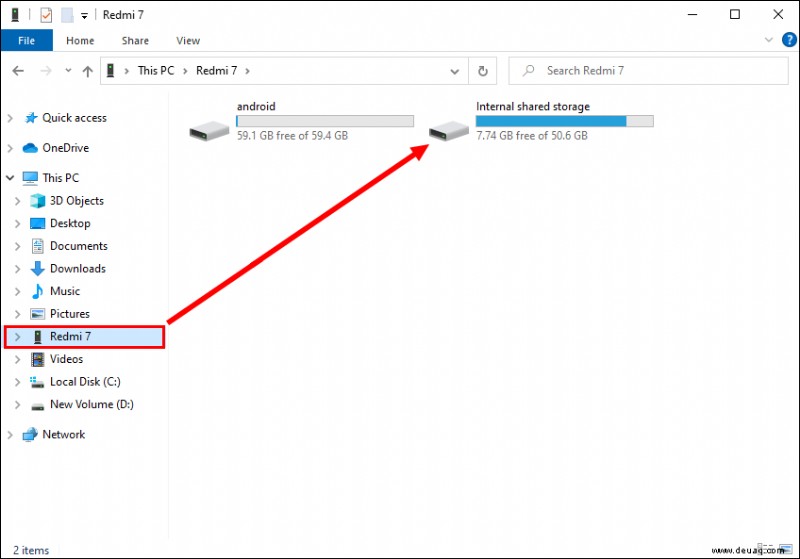
Task: Click the Properties icon in quick access toolbar
Action: click(46, 15)
